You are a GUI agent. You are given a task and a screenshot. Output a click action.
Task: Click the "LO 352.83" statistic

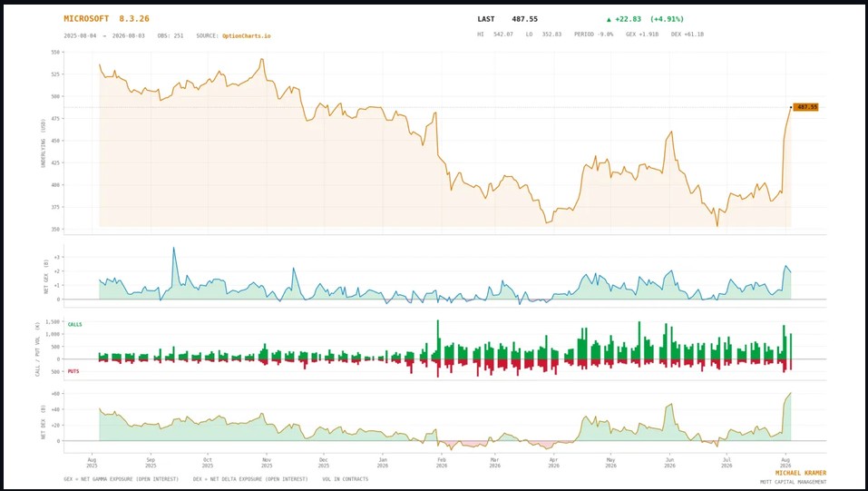click(x=543, y=34)
